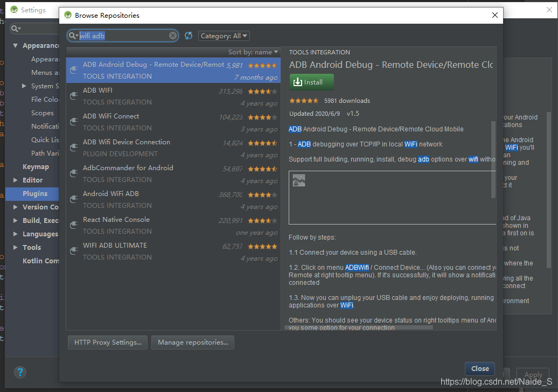Select the AdbCommander for Android plugin
This screenshot has width=558, height=392.
173,173
